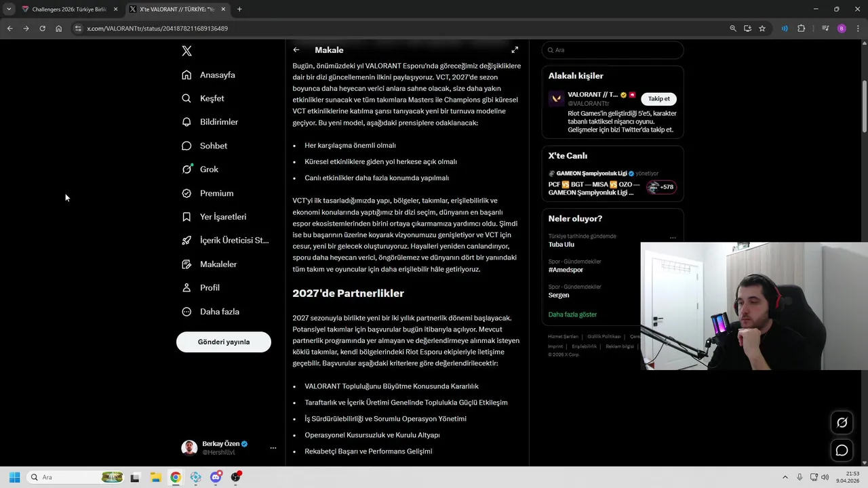Click Gönderi yayınla button
This screenshot has width=868, height=488.
(x=224, y=342)
